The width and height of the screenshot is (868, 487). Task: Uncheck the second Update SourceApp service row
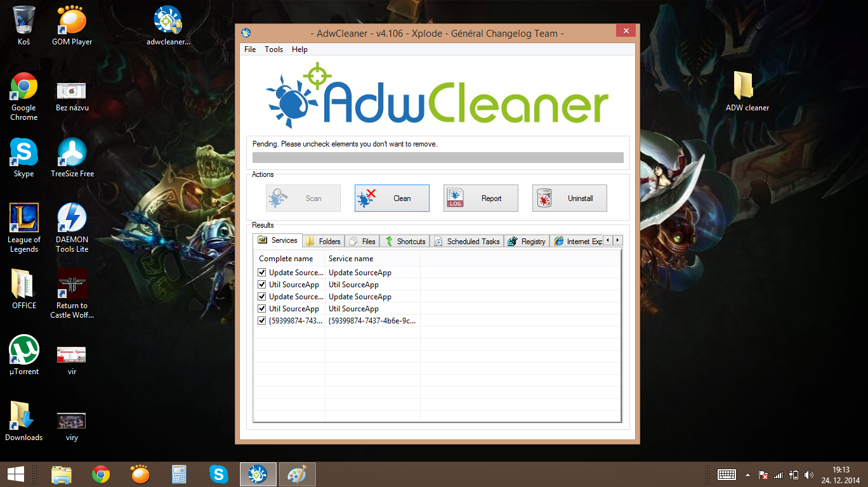click(x=262, y=297)
